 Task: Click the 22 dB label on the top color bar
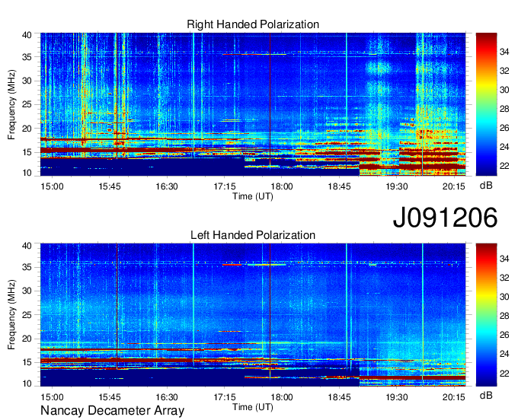pos(504,166)
